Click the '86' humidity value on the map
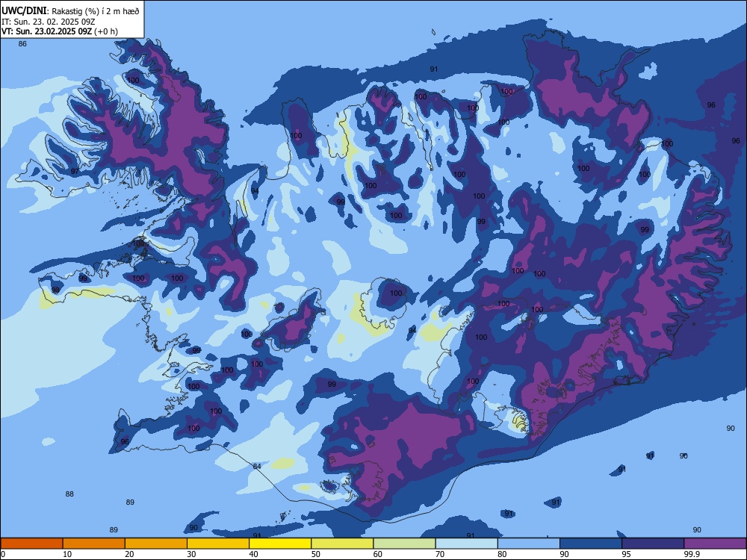Viewport: 747px width, 560px height. pyautogui.click(x=22, y=44)
